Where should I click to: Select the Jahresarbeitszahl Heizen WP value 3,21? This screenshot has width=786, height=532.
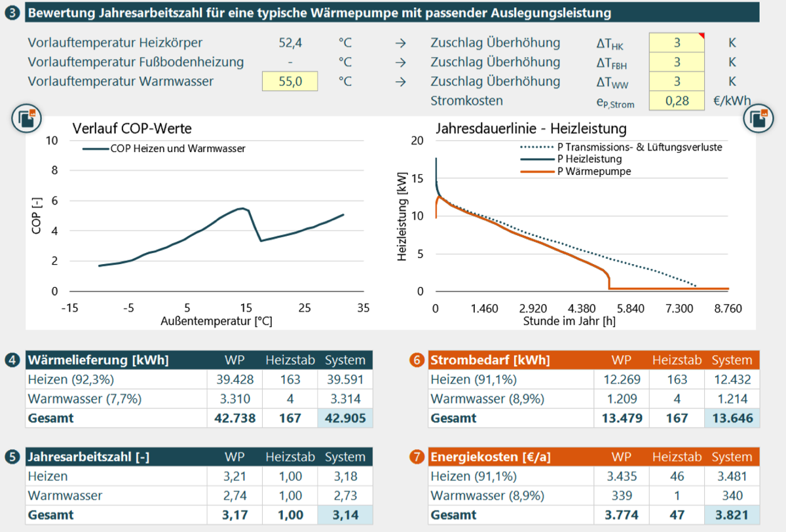point(234,476)
